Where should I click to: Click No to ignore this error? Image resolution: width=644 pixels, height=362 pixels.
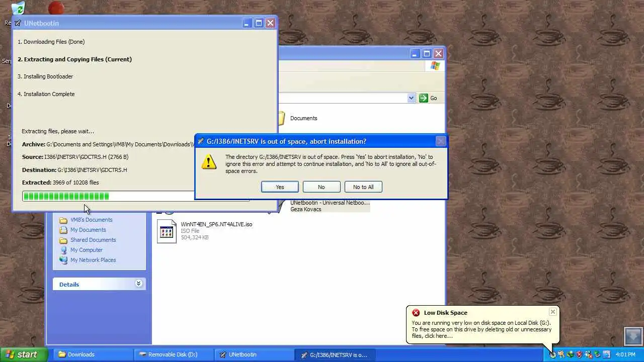click(x=321, y=187)
